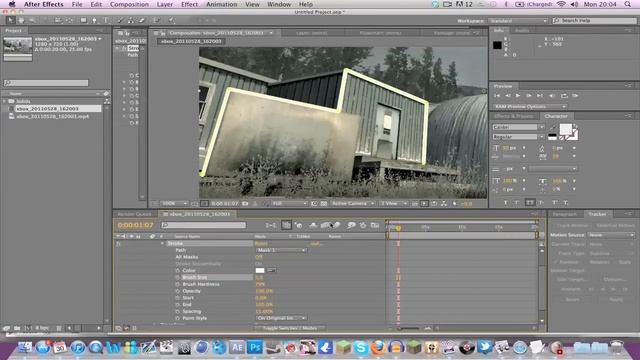Toggle Faux Bold in Character panel
The image size is (640, 360).
tap(506, 202)
